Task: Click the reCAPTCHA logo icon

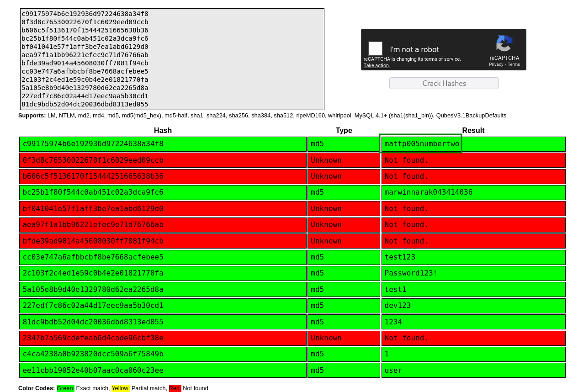Action: 504,44
